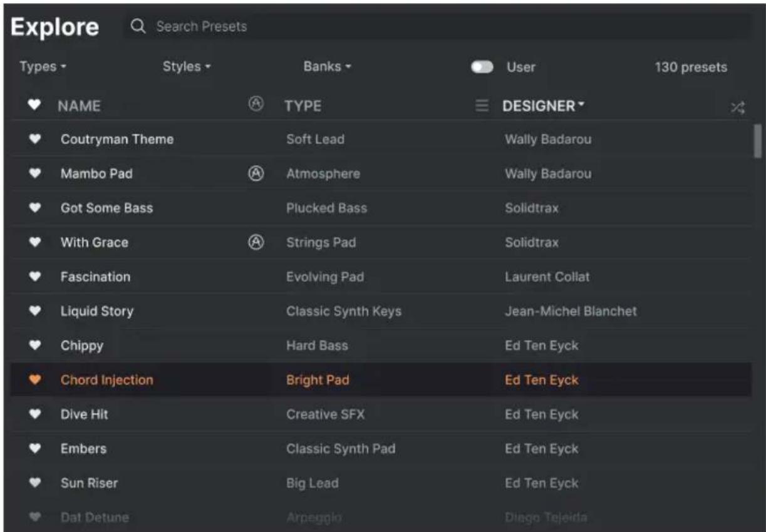
Task: Click the list options icon beside TYPE
Action: click(x=482, y=106)
